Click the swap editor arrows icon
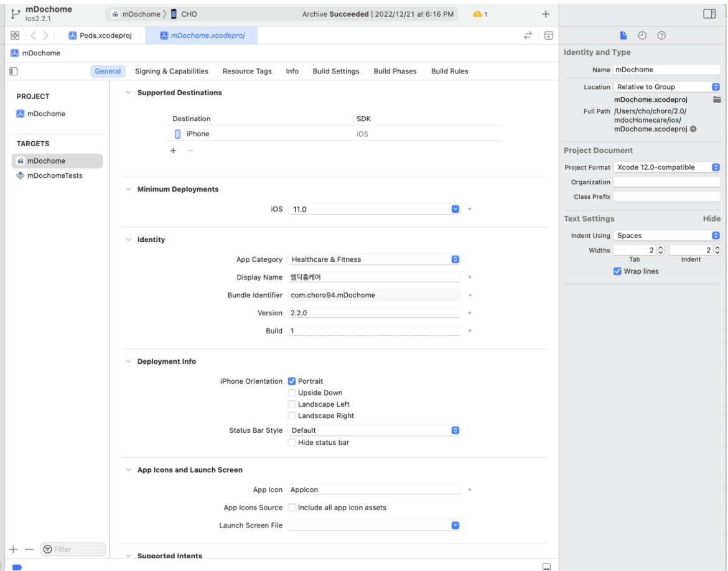728x571 pixels. [x=528, y=35]
